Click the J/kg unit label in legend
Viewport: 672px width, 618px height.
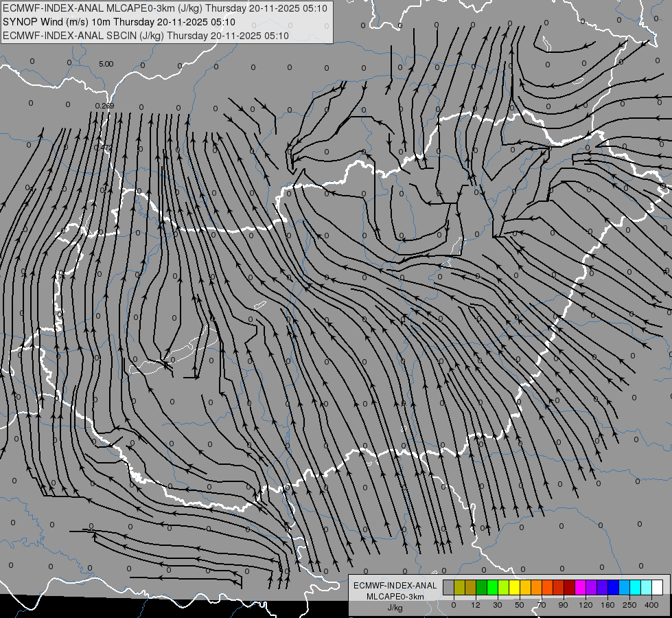[395, 608]
